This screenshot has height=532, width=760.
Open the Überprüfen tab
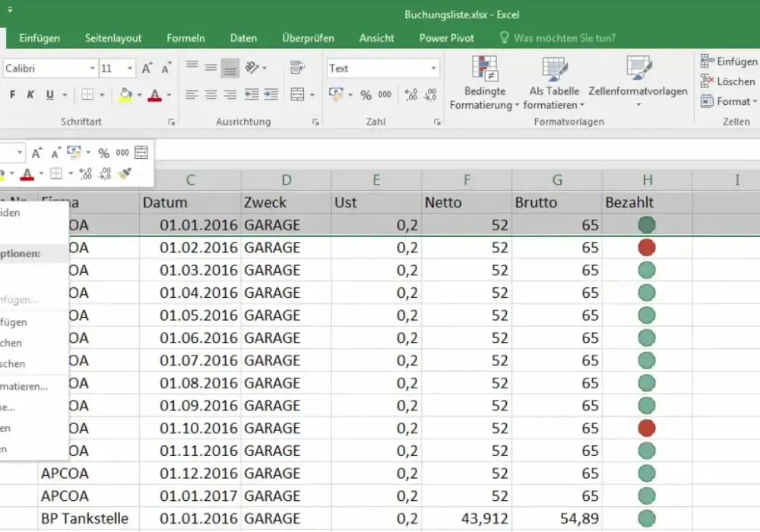[309, 38]
